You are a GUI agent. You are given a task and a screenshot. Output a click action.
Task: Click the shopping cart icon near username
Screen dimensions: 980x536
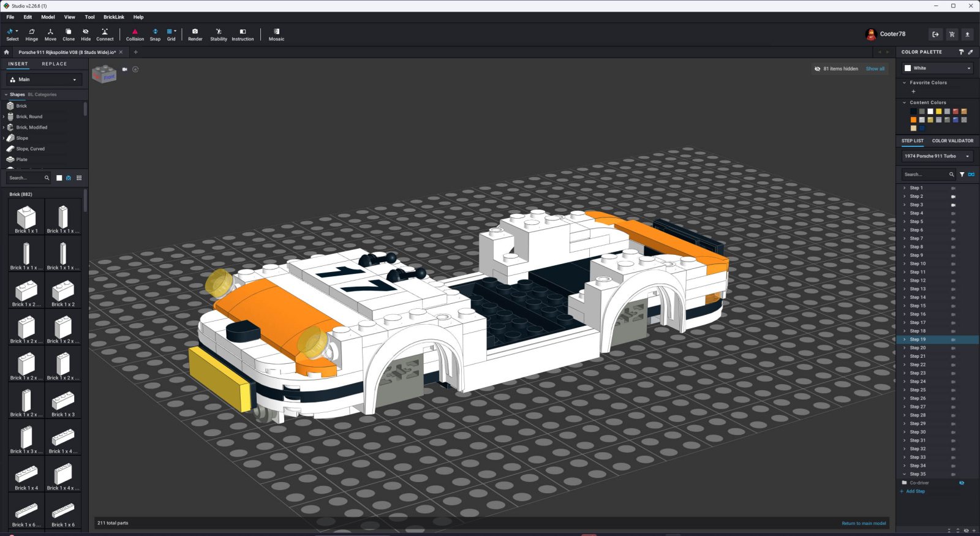[952, 34]
